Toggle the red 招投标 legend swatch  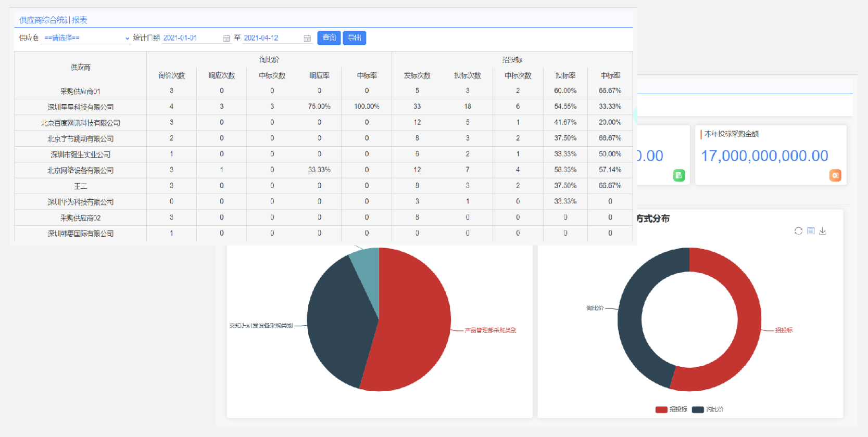[661, 409]
